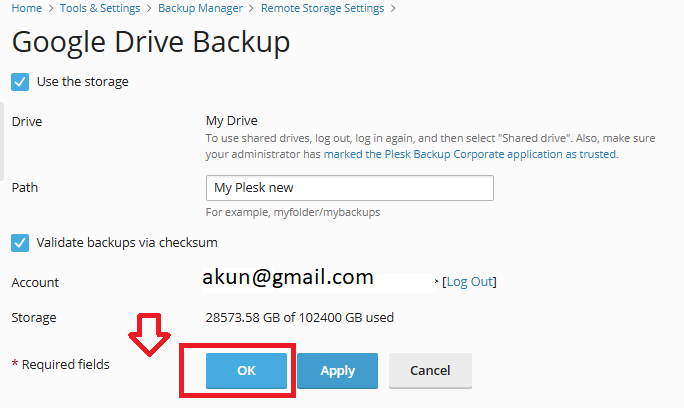This screenshot has height=408, width=684.
Task: Return to Remote Storage Settings breadcrumb
Action: (322, 9)
